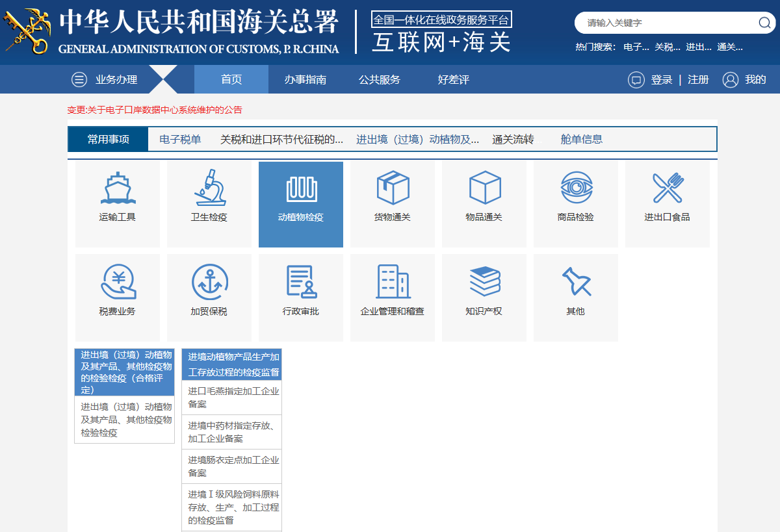Screen dimensions: 780x532
Task: Go to the 首页 nav tab
Action: click(231, 79)
